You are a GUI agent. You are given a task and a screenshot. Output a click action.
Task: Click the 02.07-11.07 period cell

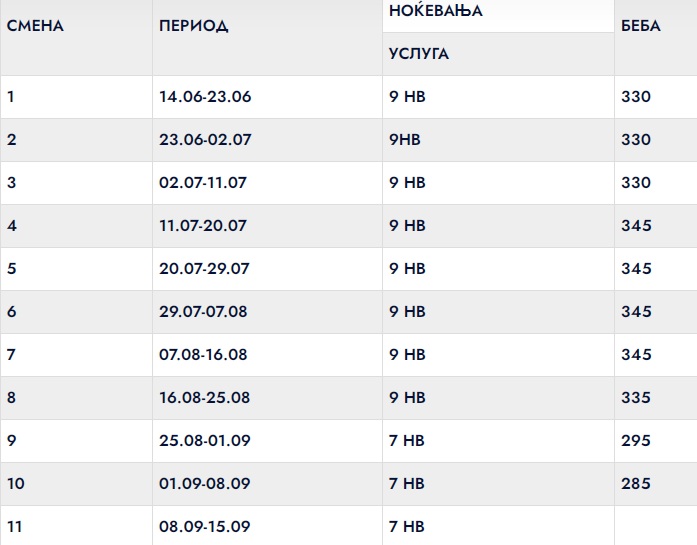point(203,183)
